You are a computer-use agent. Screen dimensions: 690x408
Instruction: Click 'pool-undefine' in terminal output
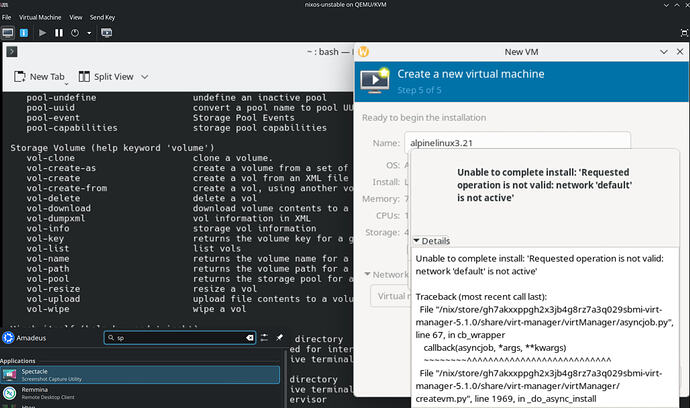(x=61, y=97)
